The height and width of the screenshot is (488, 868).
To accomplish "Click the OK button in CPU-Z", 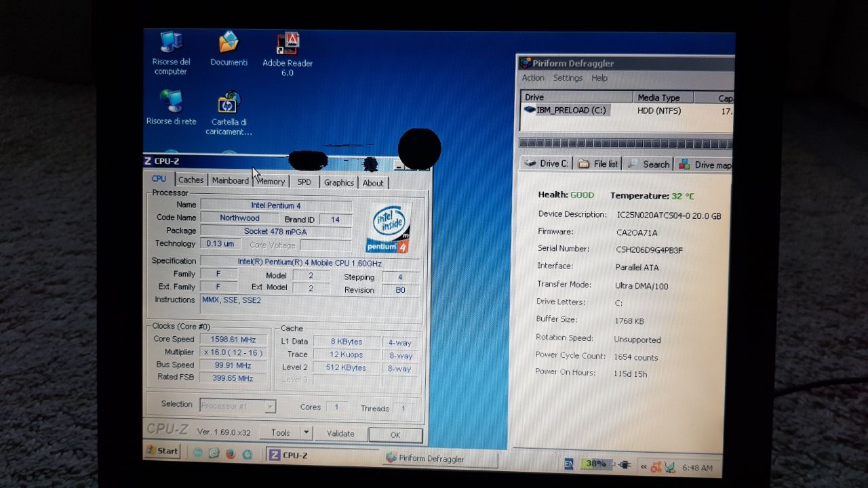I will pos(395,435).
